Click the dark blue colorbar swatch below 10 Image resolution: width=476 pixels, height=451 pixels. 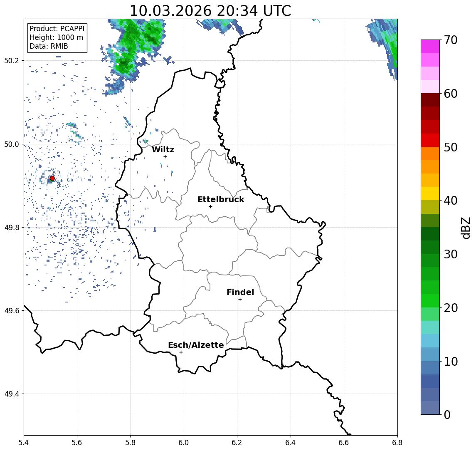pyautogui.click(x=430, y=381)
